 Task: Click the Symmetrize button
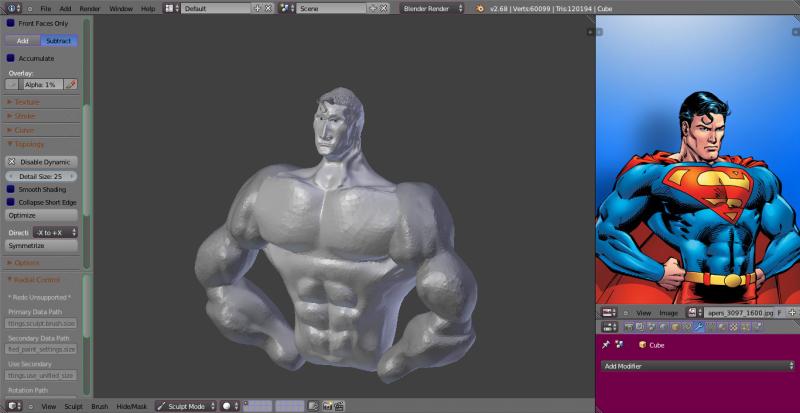[41, 246]
